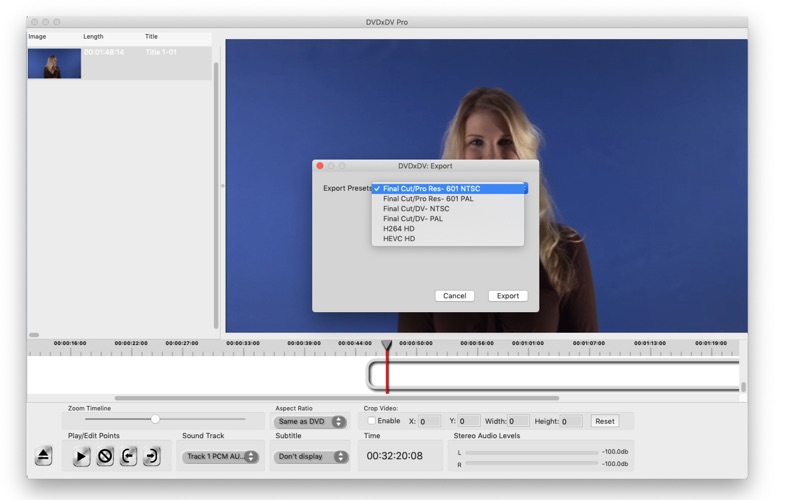Select the Title 1-01 thumbnail

click(x=54, y=64)
